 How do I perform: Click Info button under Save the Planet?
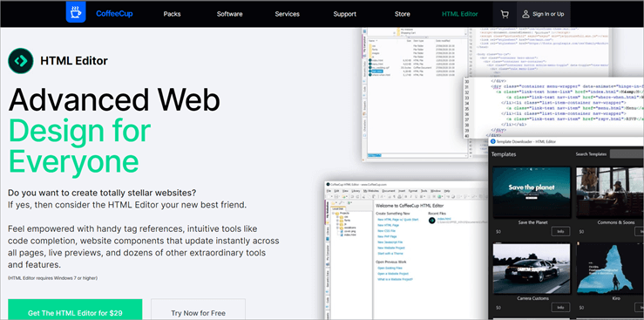560,232
